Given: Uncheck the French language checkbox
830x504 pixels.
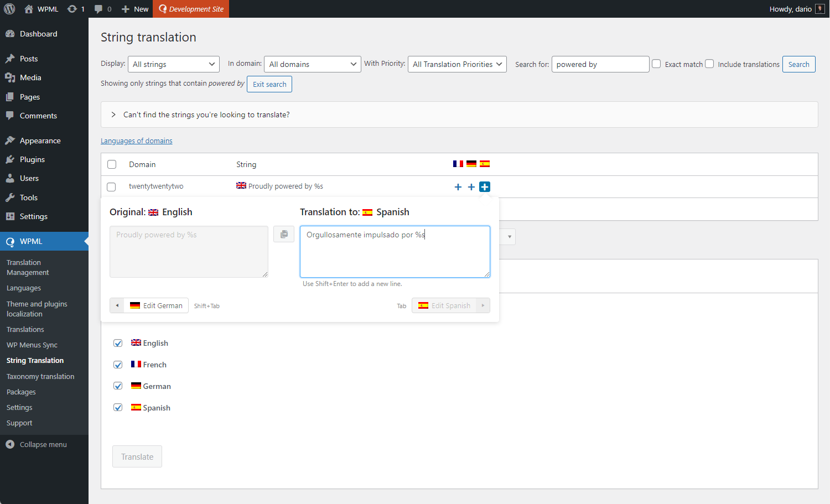Looking at the screenshot, I should point(118,365).
